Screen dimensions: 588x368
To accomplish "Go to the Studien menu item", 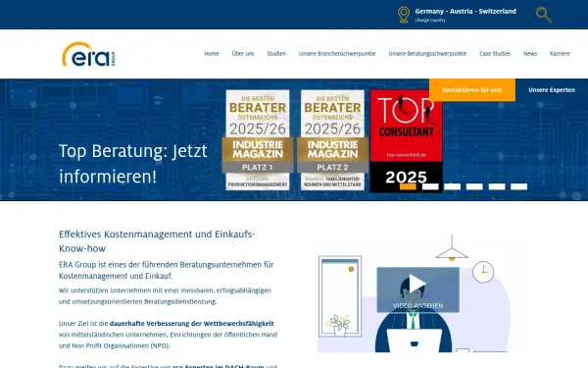I will pyautogui.click(x=276, y=54).
